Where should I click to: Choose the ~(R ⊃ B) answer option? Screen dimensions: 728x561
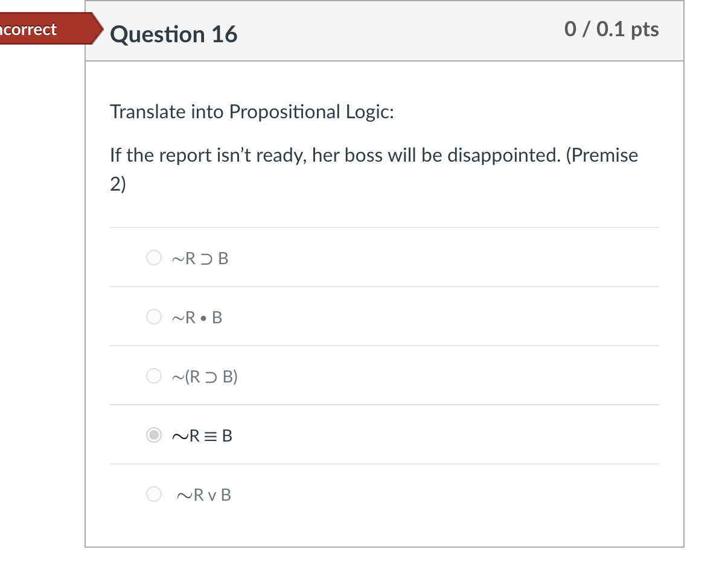(x=154, y=375)
